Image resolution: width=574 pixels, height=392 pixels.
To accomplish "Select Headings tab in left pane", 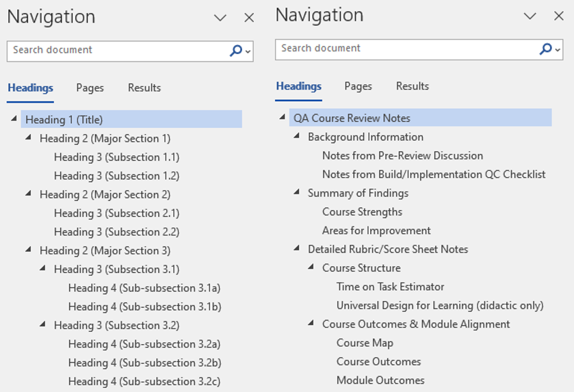I will [x=30, y=88].
